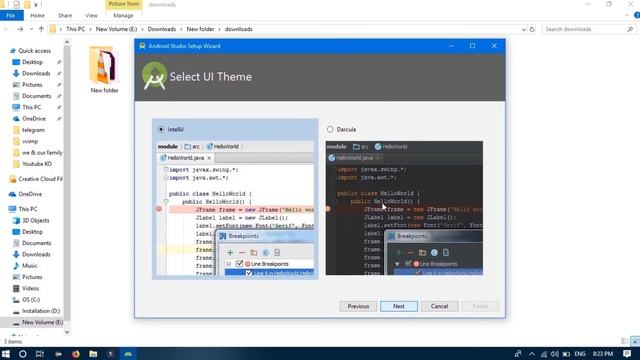
Task: Click the Forward navigation arrow in Explorer
Action: 20,29
